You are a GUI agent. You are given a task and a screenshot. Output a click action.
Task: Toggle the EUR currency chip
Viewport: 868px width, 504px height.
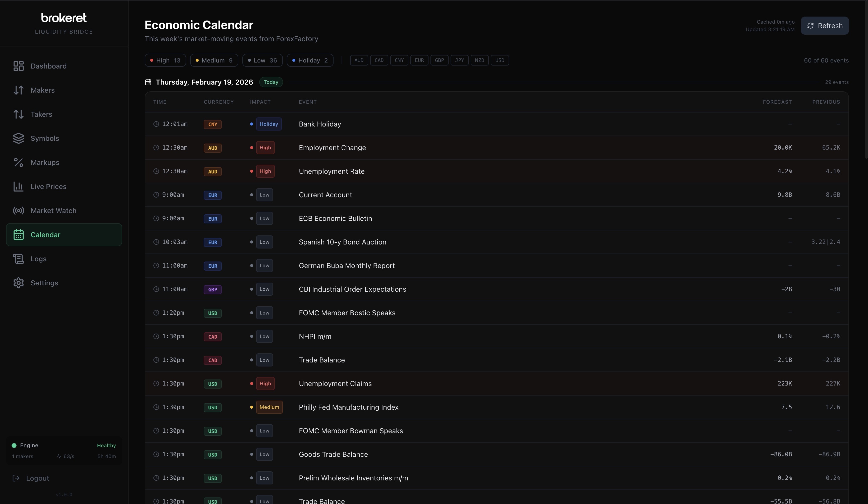pyautogui.click(x=419, y=60)
